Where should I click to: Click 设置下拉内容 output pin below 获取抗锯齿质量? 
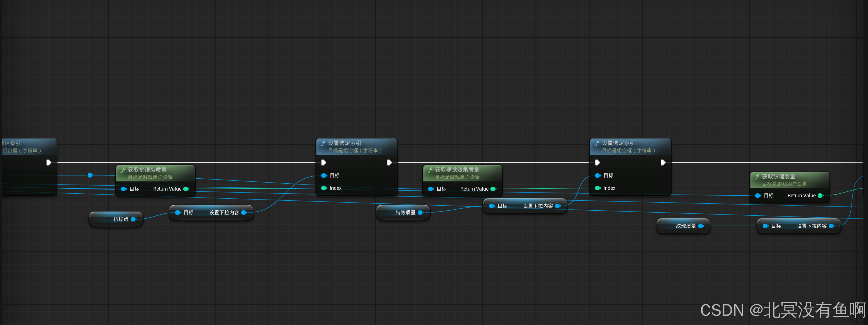point(244,212)
